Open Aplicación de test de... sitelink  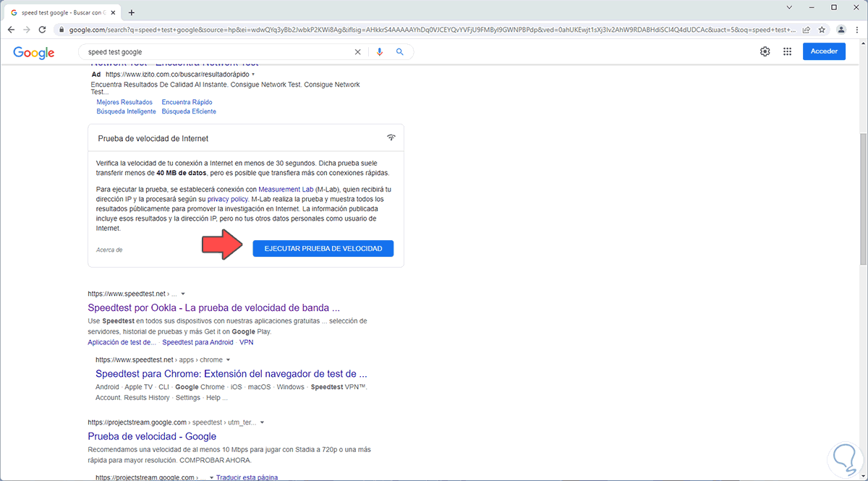click(x=122, y=342)
